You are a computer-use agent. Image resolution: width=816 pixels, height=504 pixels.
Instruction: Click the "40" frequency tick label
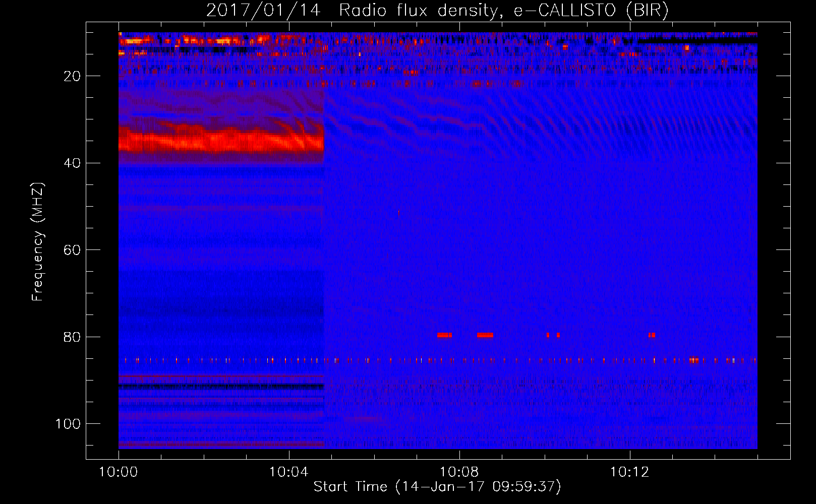pos(72,163)
